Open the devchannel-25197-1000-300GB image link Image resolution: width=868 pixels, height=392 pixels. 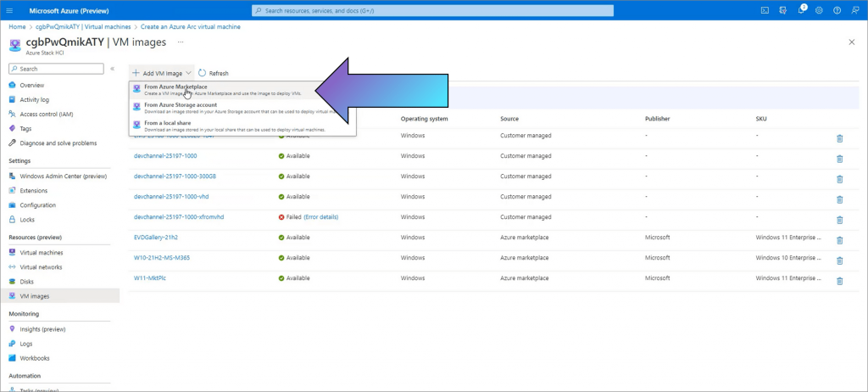coord(175,176)
